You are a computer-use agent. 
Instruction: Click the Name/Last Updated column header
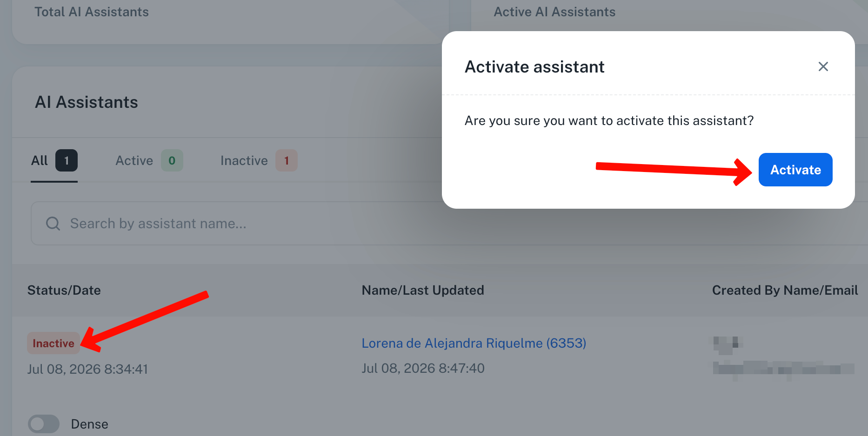click(423, 290)
